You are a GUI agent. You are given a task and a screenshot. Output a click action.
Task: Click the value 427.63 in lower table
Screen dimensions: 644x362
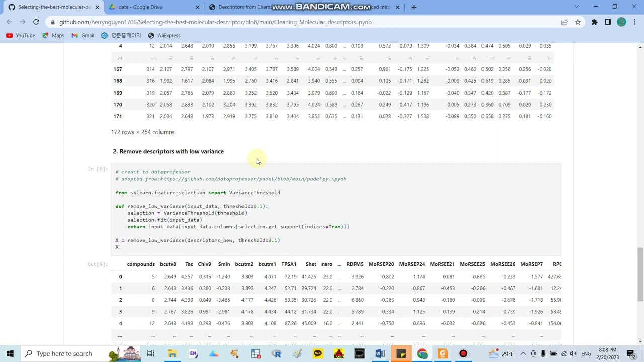click(554, 277)
